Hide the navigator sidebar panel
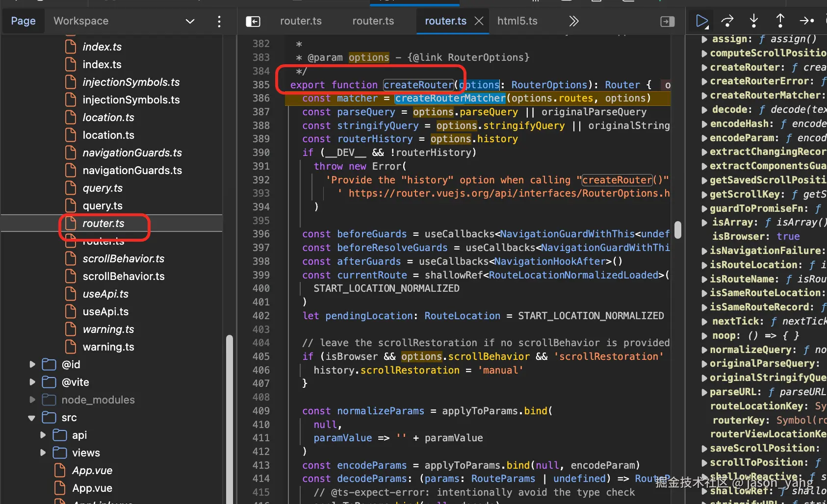The image size is (827, 504). pyautogui.click(x=253, y=22)
